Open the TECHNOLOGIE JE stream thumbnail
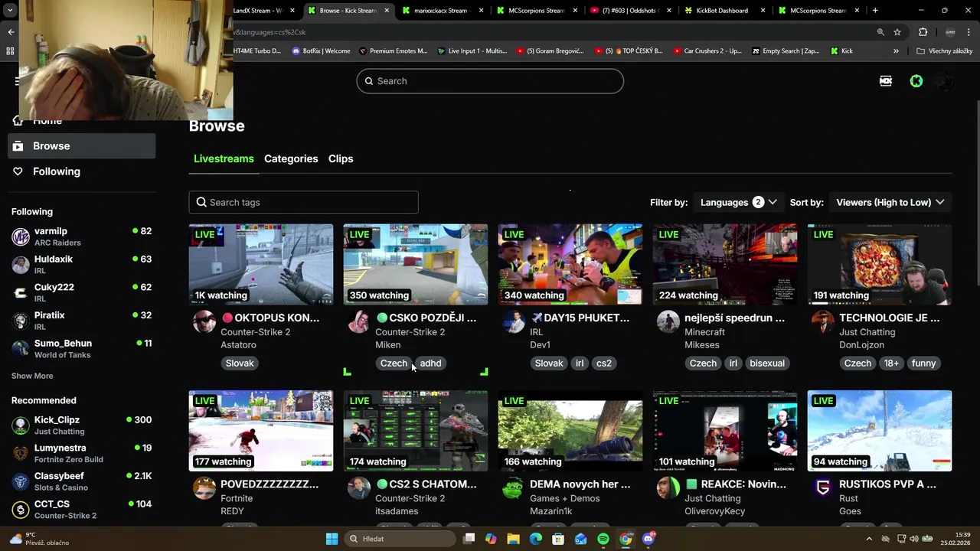980x551 pixels. point(880,264)
